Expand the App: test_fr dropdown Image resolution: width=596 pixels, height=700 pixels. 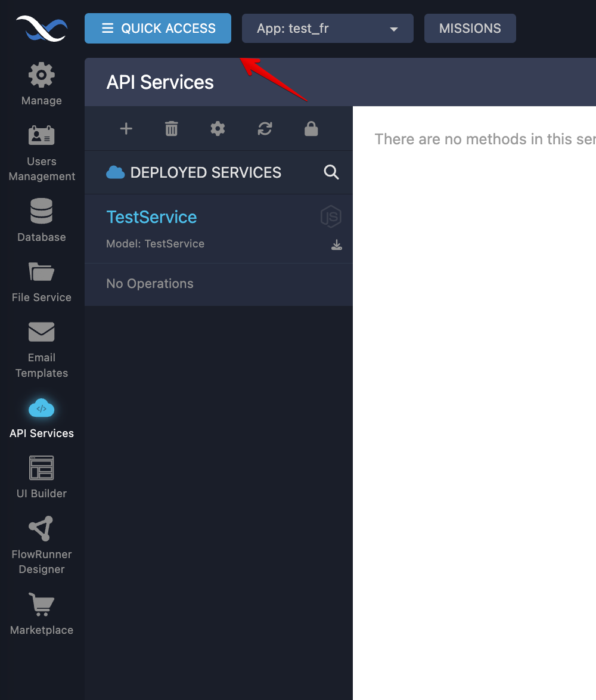coord(327,29)
